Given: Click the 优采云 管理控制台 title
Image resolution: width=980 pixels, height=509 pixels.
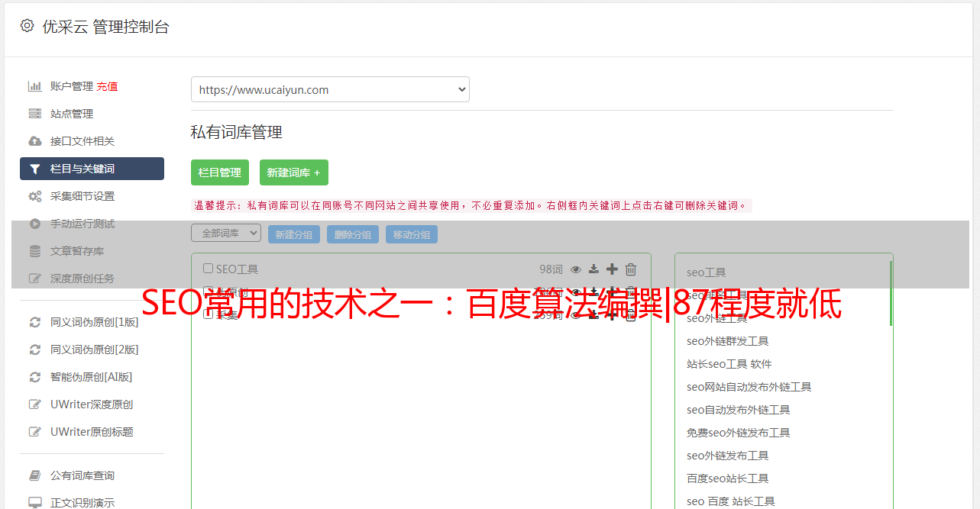Looking at the screenshot, I should pyautogui.click(x=106, y=27).
